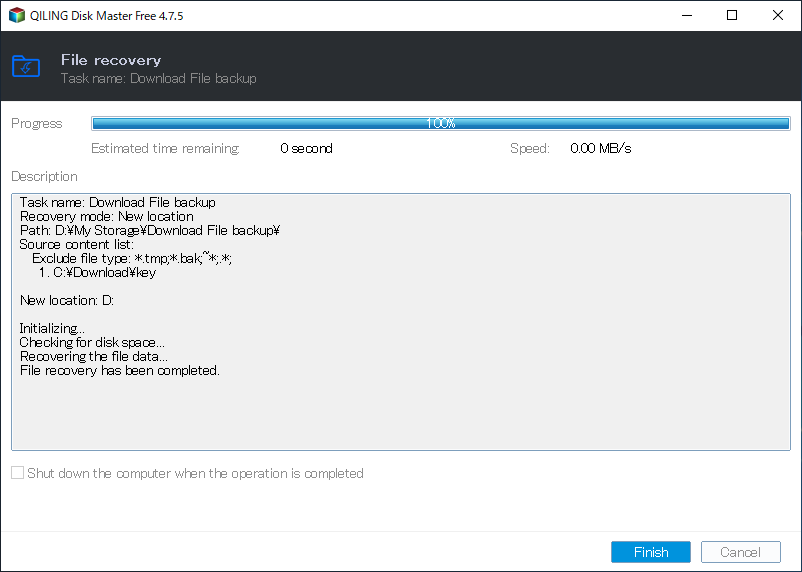
Task: Click the 'Path: D:¥My Storage¥Download File backup¥' line
Action: click(150, 230)
